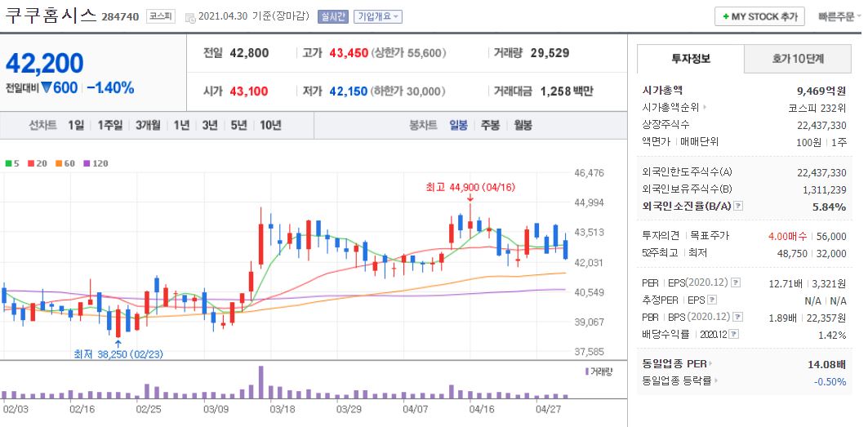Click the -0.50% 동일업종 등락률 value
Screen dimensions: 868x427
pos(830,381)
